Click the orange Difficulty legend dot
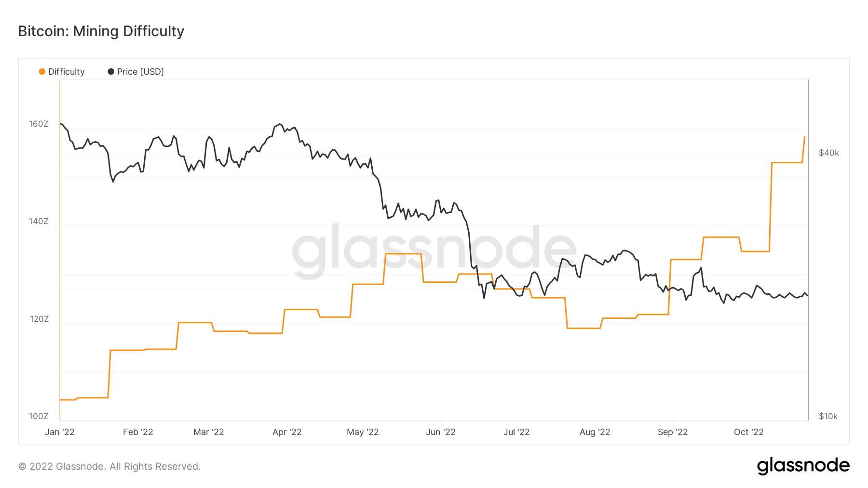868x488 pixels. [x=42, y=72]
